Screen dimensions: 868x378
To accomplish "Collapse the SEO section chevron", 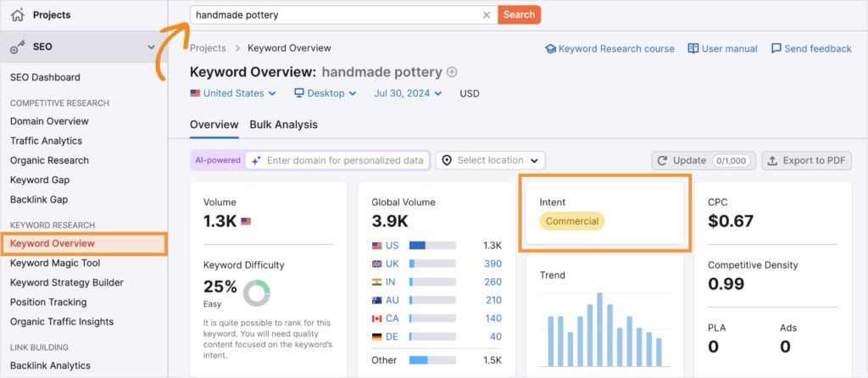I will [151, 47].
